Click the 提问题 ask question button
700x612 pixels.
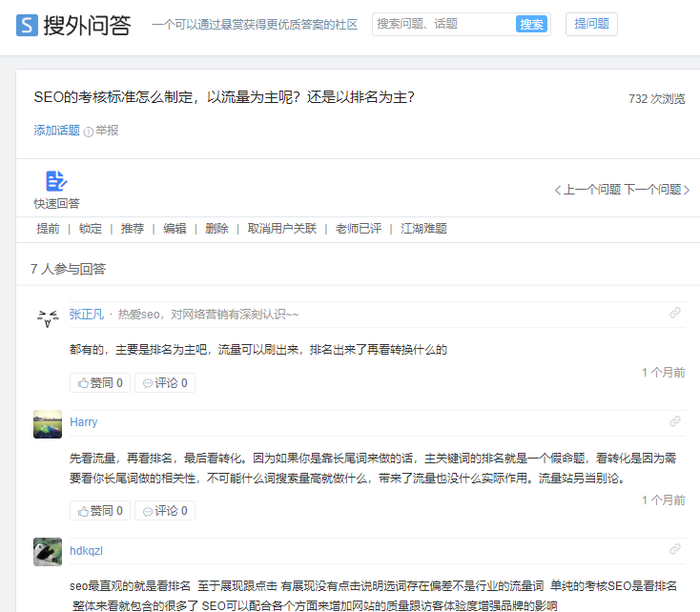click(591, 25)
